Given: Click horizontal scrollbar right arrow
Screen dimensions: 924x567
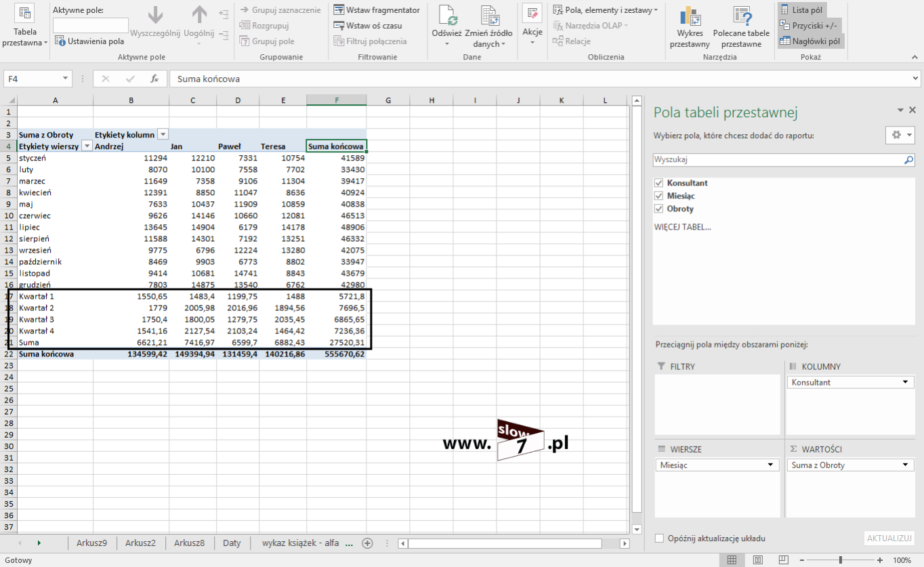Looking at the screenshot, I should click(x=625, y=543).
